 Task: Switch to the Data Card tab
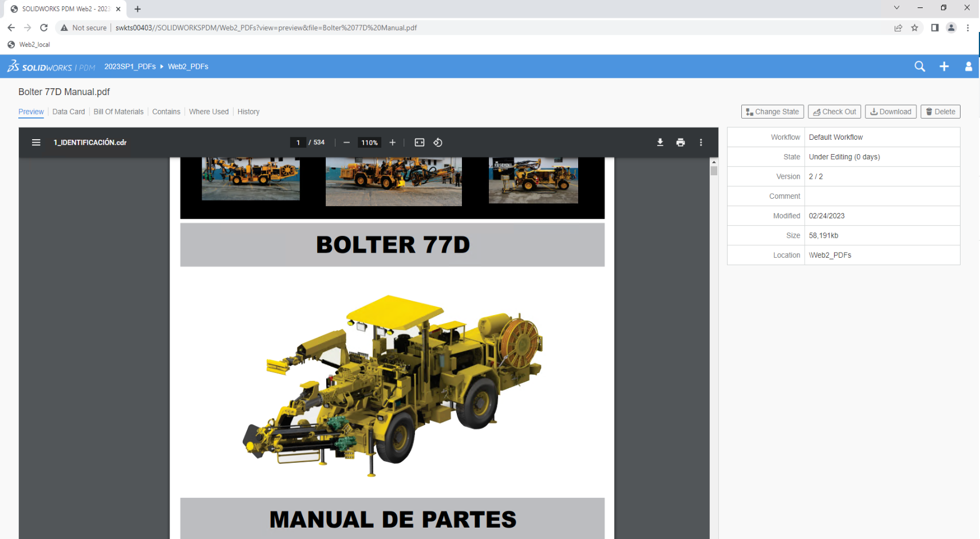click(68, 112)
